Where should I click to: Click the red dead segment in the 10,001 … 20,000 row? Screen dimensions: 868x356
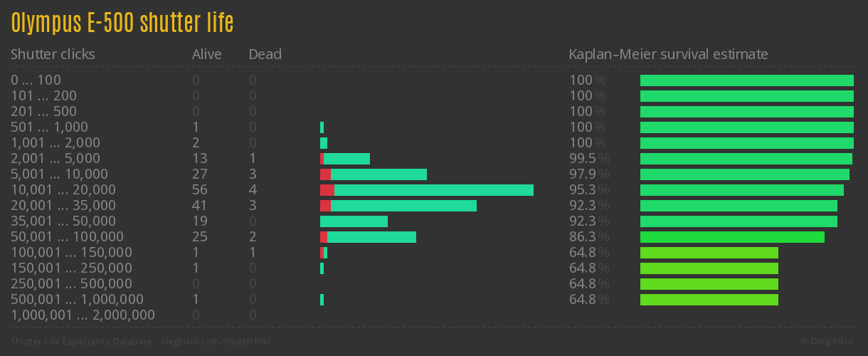pos(327,190)
